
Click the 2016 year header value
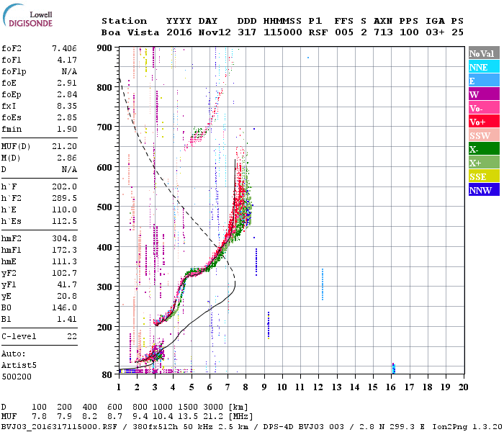click(x=179, y=32)
